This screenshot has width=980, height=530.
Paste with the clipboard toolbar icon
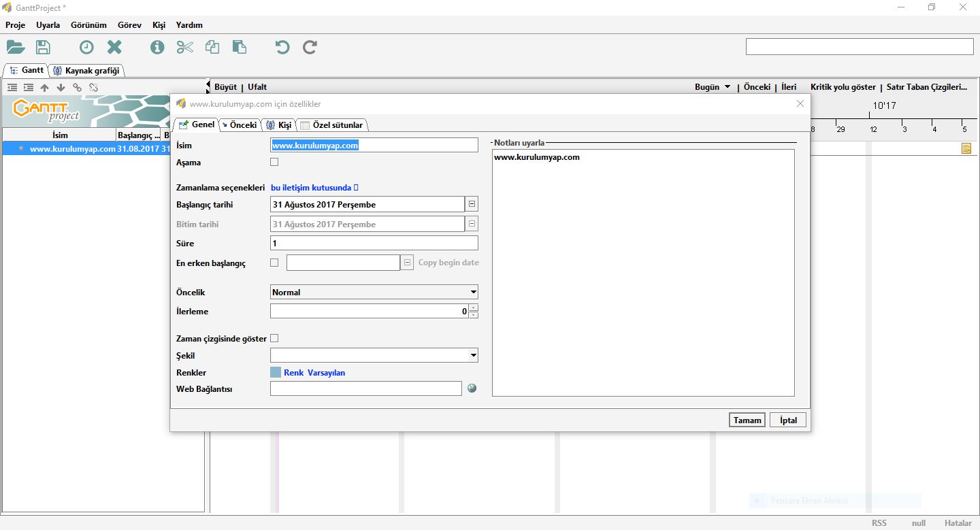coord(239,47)
